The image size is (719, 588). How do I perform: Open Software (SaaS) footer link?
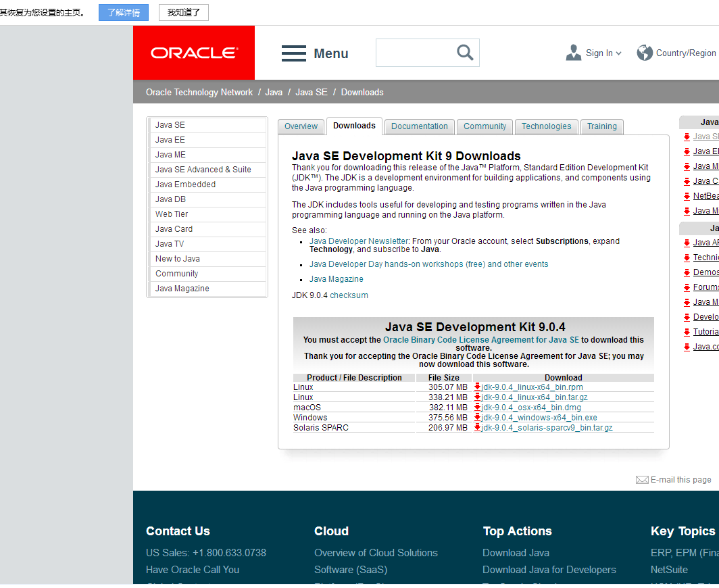pos(351,570)
